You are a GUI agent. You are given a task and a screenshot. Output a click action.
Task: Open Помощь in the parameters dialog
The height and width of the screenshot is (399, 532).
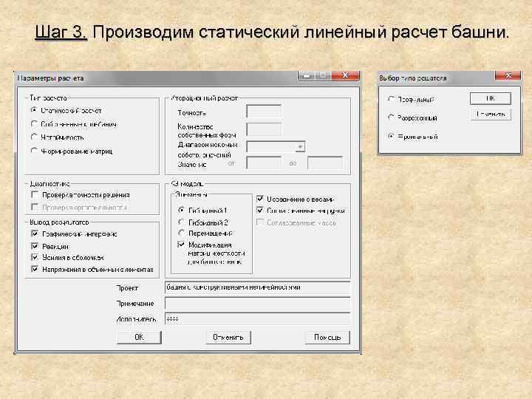(x=327, y=337)
